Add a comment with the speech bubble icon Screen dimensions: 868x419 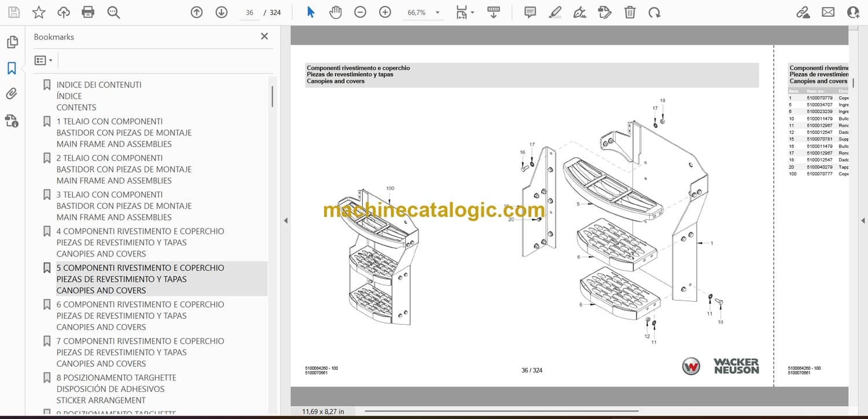point(529,12)
